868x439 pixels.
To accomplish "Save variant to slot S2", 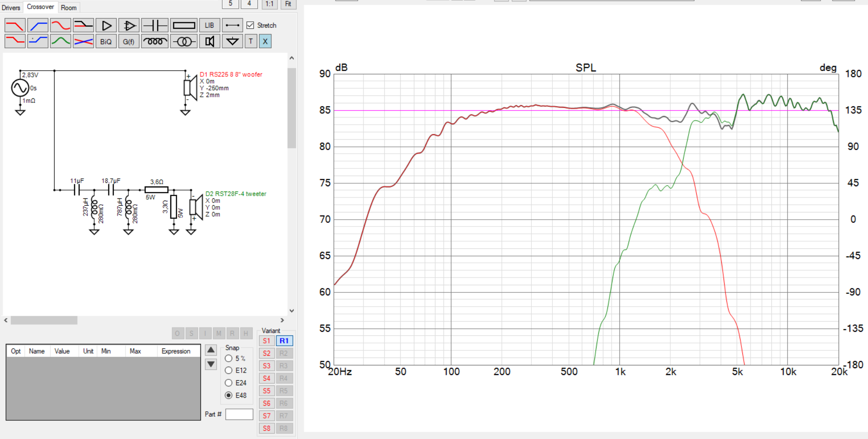I will pos(267,353).
